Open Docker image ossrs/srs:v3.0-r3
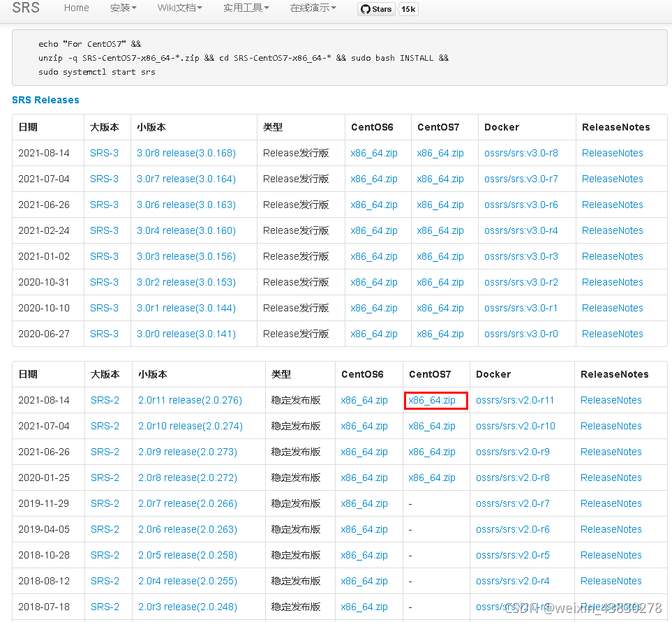Image resolution: width=672 pixels, height=622 pixels. (521, 256)
